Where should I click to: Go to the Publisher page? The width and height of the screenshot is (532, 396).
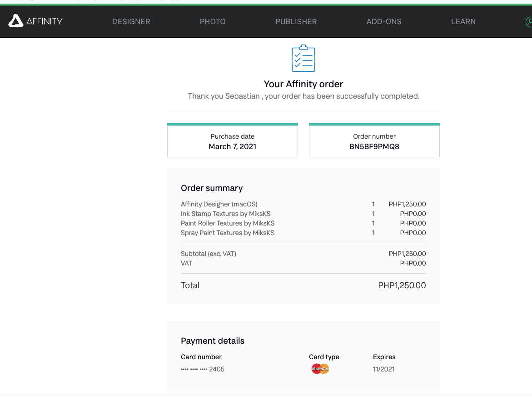click(x=296, y=21)
